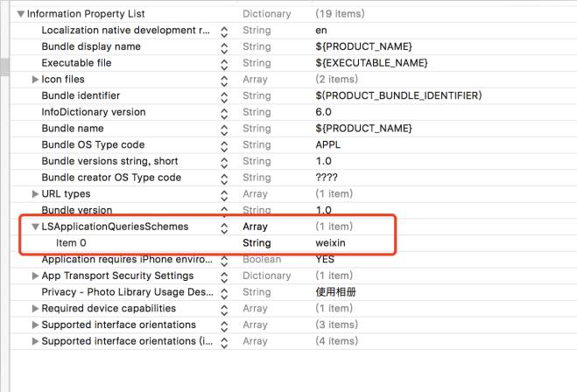Image resolution: width=577 pixels, height=392 pixels.
Task: Click the String type of Item 0
Action: [257, 243]
